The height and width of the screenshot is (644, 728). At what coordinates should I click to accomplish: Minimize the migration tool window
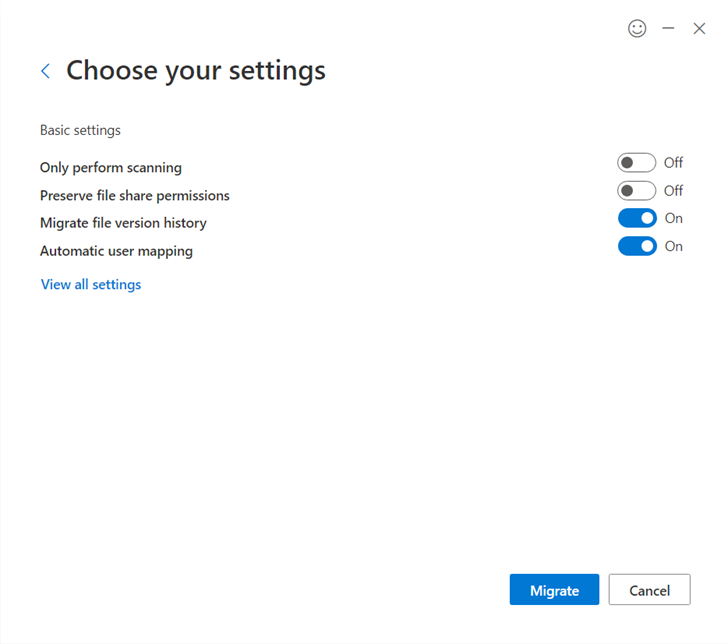click(668, 28)
